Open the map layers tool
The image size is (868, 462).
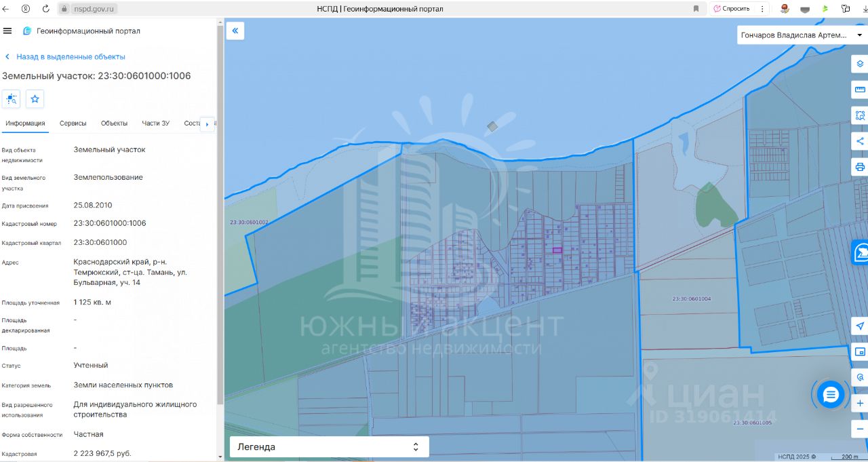[x=860, y=64]
